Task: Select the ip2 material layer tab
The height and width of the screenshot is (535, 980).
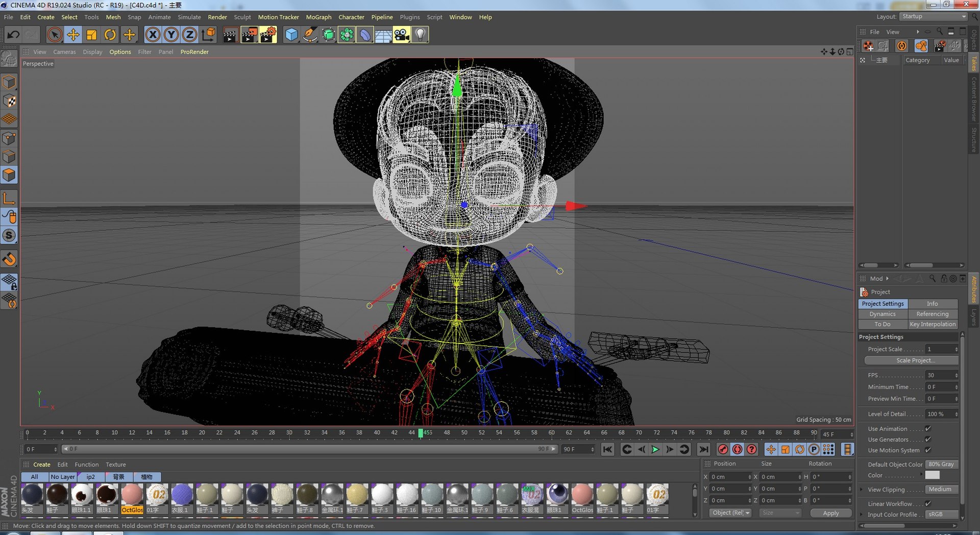Action: pyautogui.click(x=91, y=477)
